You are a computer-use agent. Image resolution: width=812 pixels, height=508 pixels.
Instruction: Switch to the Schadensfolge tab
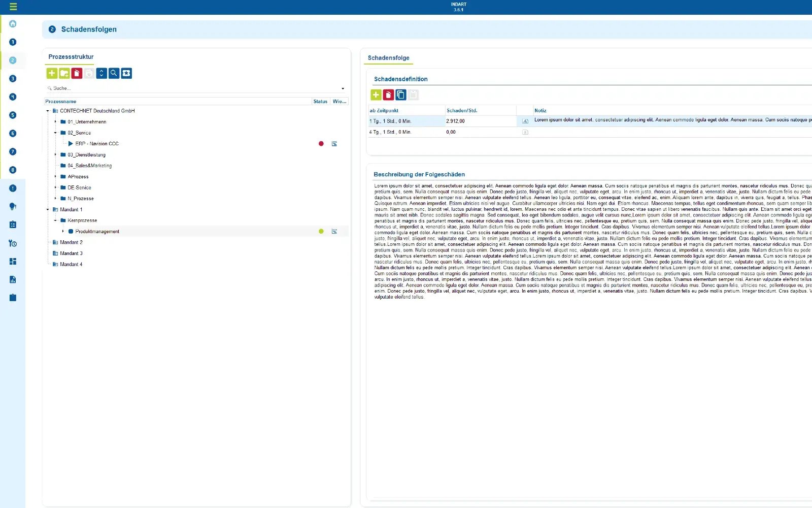coord(388,57)
